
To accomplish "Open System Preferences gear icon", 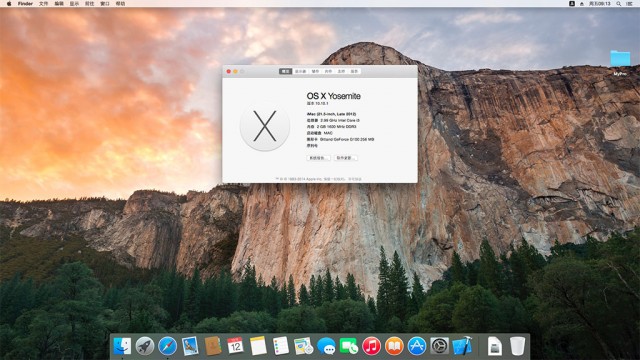I will 439,346.
